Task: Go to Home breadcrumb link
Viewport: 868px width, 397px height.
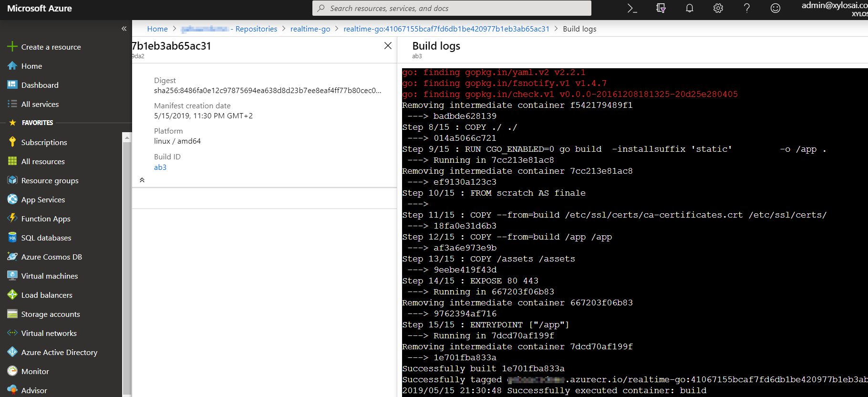Action: point(157,29)
